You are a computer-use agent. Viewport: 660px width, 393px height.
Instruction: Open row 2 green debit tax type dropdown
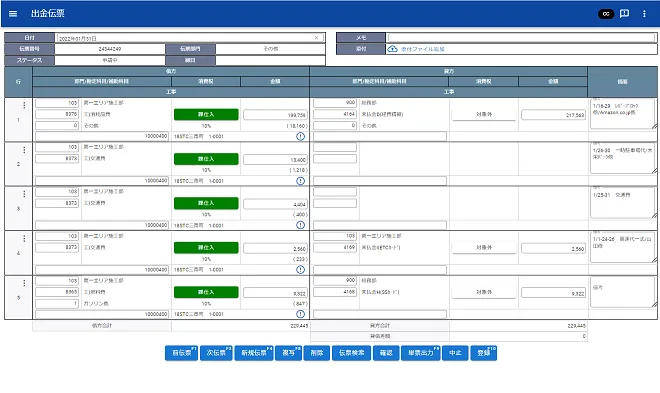pos(206,159)
